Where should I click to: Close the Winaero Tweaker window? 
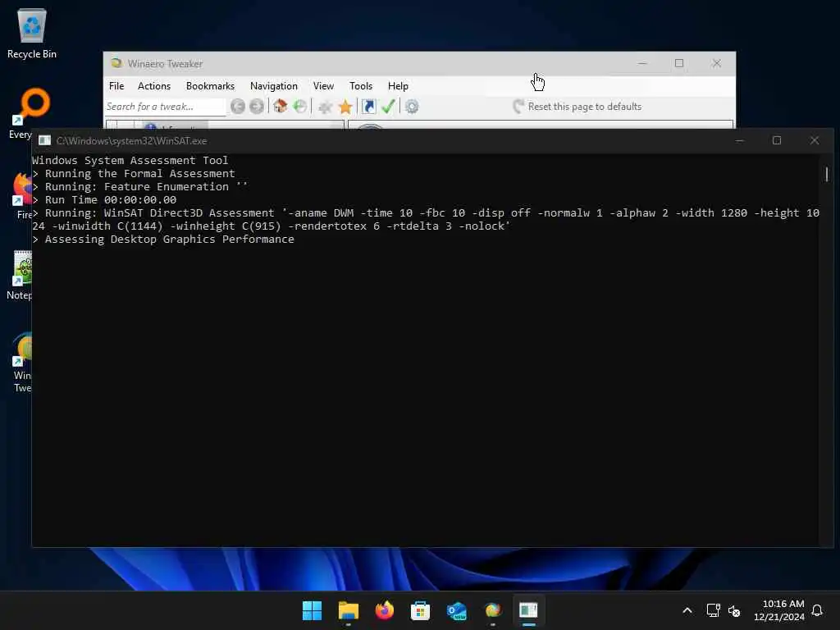(716, 63)
